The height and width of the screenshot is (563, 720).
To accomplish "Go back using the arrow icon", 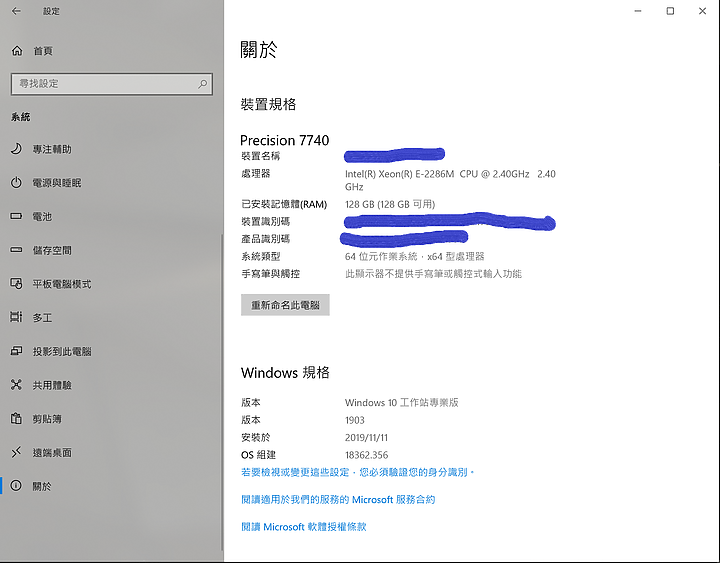I will pyautogui.click(x=16, y=11).
